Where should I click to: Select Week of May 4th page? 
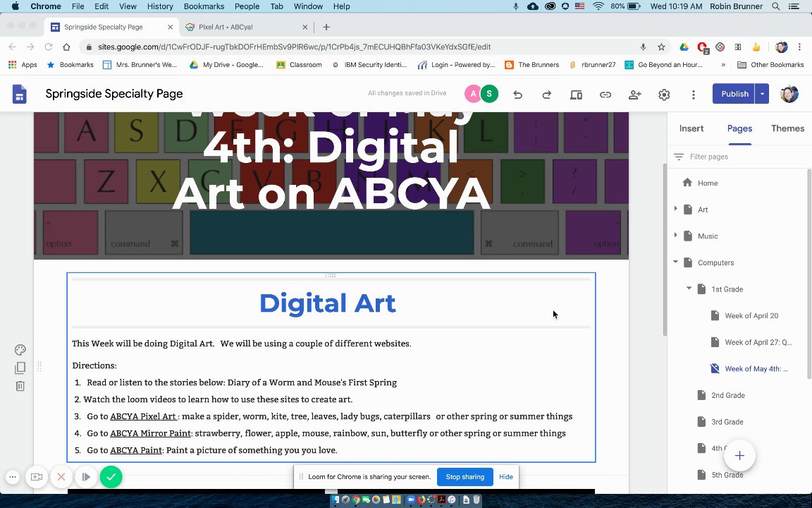[x=756, y=368]
